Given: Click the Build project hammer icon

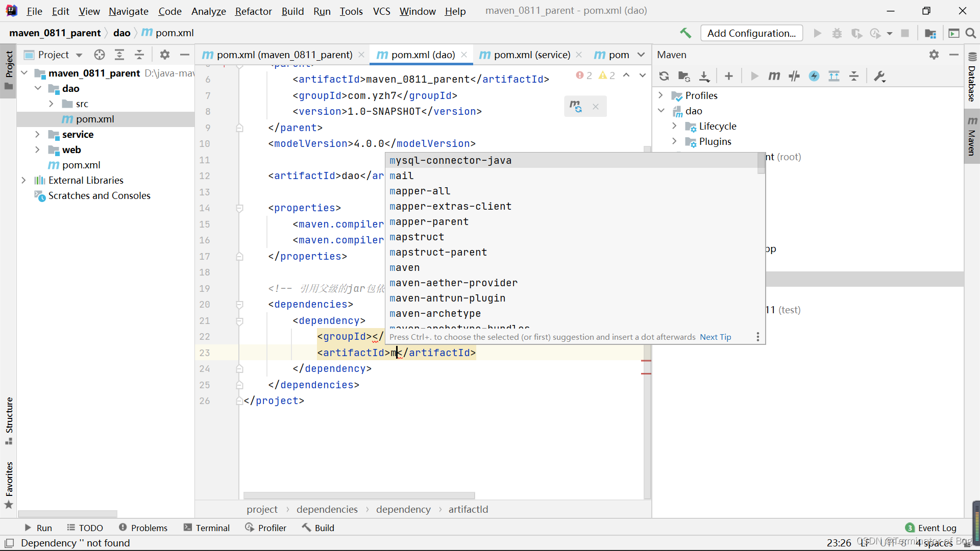Looking at the screenshot, I should point(685,33).
